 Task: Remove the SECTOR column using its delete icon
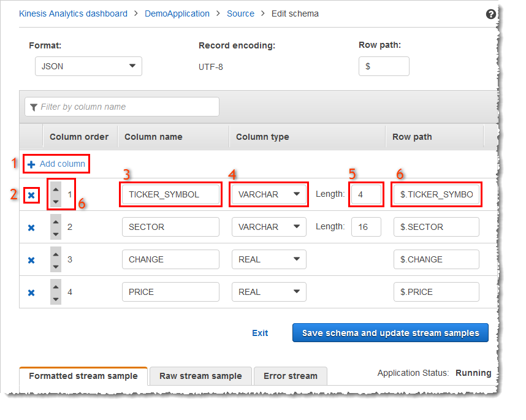(31, 227)
